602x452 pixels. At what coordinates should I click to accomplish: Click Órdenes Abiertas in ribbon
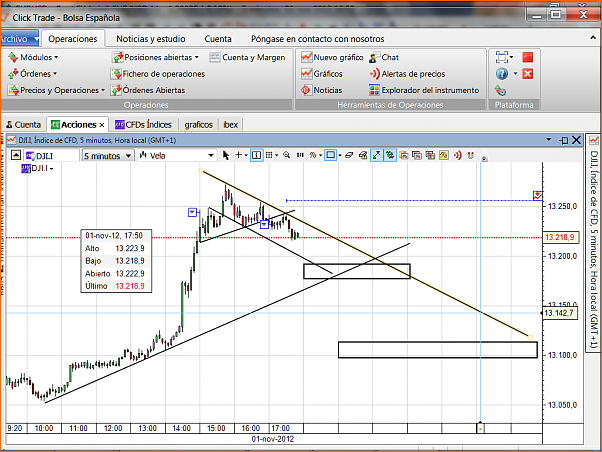[x=148, y=90]
